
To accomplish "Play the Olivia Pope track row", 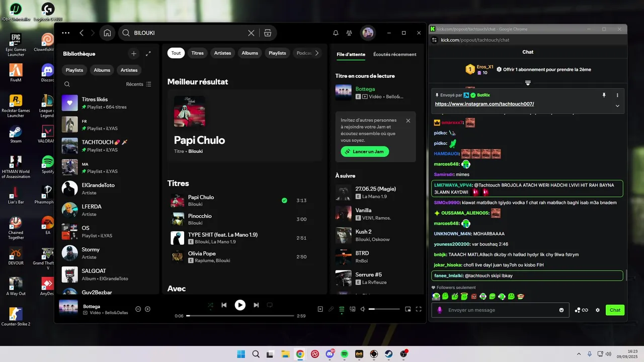I will [x=245, y=256].
